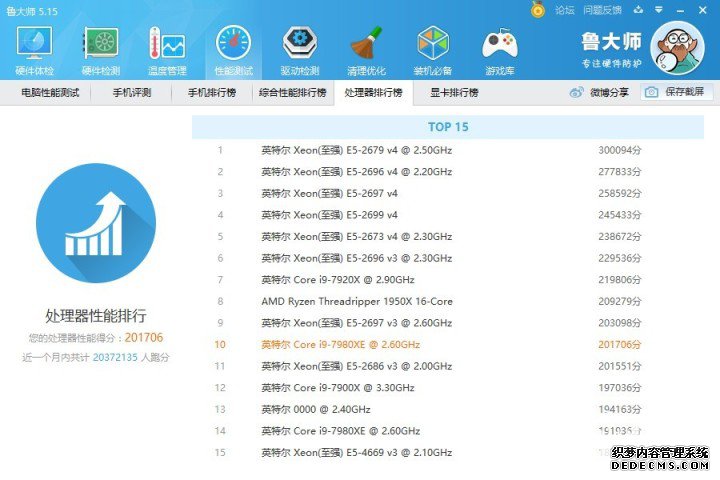Image resolution: width=720 pixels, height=480 pixels.
Task: Select row Xeon E5-2697 v3 @ 2.60GHz
Action: (x=448, y=323)
